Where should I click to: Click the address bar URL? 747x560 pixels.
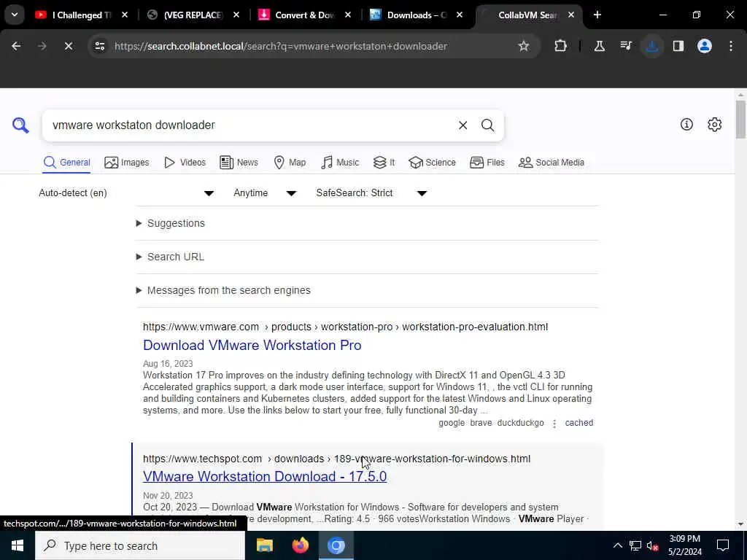(x=281, y=46)
